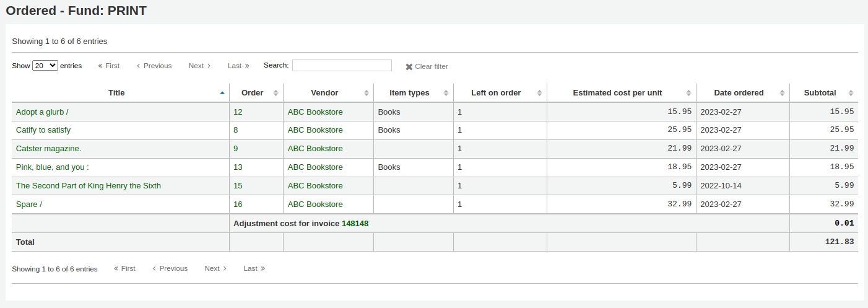Click the sort icon in Subtotal header
The height and width of the screenshot is (308, 868).
851,93
